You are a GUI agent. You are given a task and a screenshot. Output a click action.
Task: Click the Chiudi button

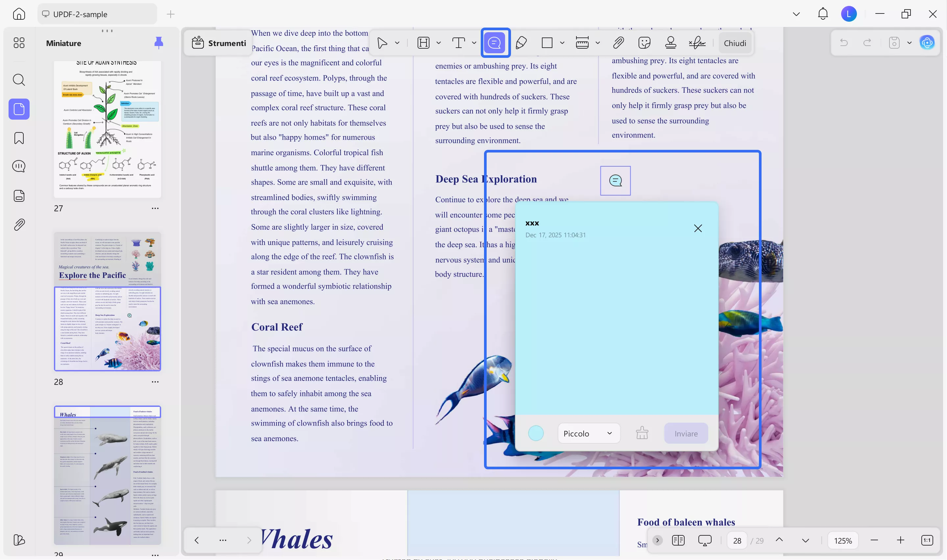[735, 43]
